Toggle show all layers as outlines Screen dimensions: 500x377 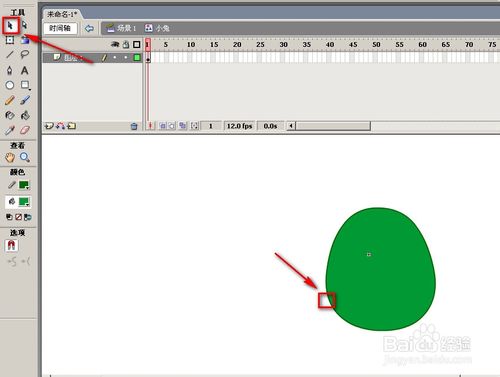[137, 44]
